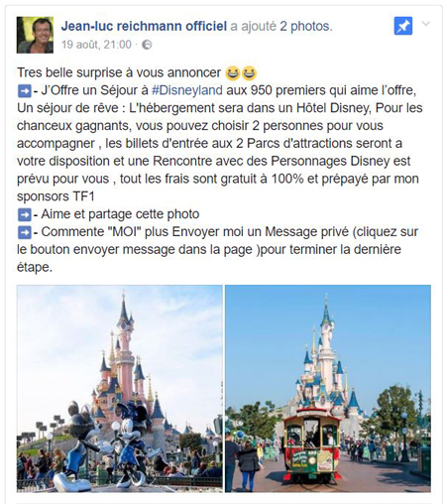446x504 pixels.
Task: Click the first blue arrow emoji bullet
Action: coord(25,91)
